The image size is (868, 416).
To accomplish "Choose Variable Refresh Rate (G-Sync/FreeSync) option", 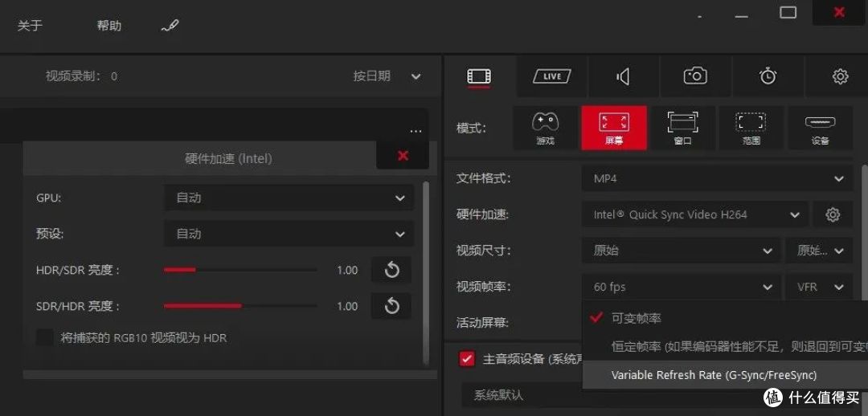I will [x=725, y=375].
